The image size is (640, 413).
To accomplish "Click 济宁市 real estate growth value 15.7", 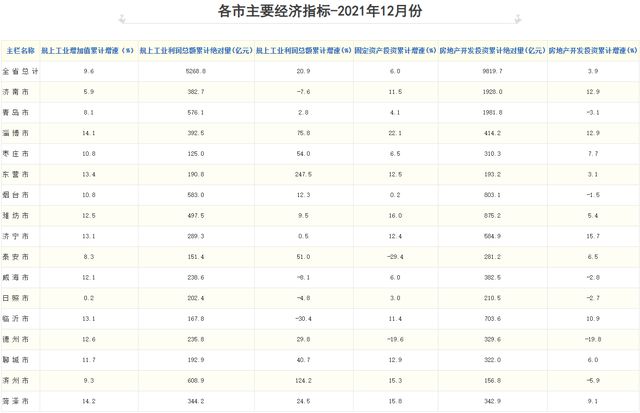I will [593, 236].
